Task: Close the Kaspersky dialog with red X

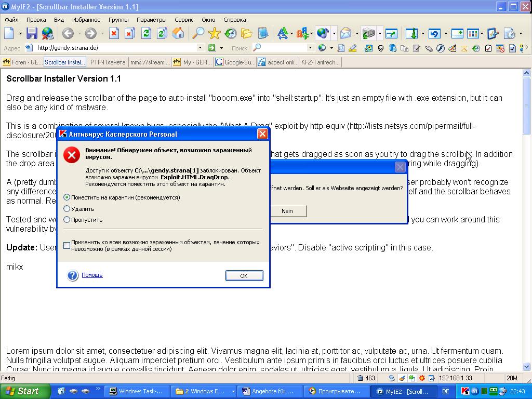Action: pos(262,134)
